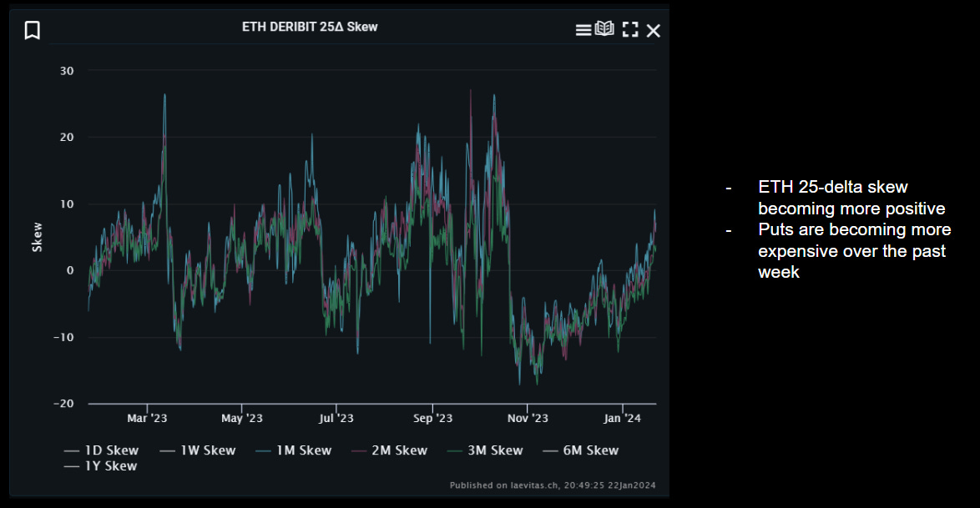Image resolution: width=980 pixels, height=508 pixels.
Task: Open the chart hamburger menu
Action: pos(583,30)
